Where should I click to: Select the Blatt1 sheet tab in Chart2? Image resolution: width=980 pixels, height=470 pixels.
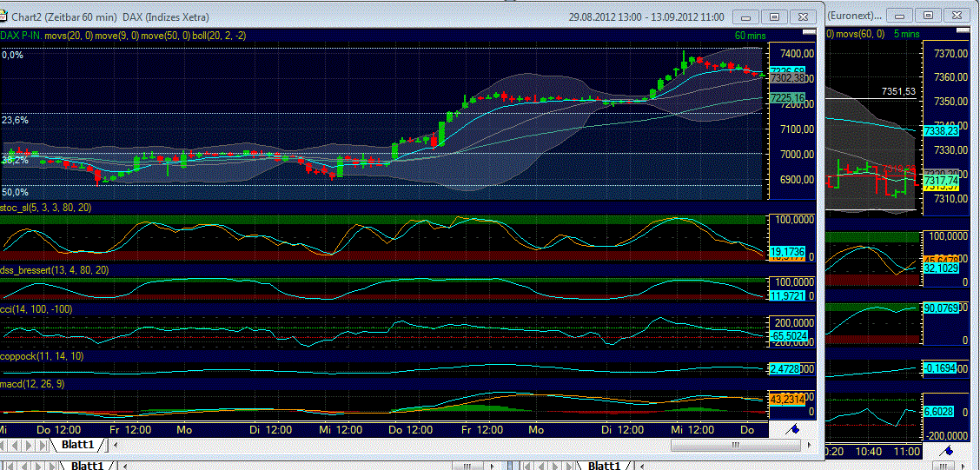click(78, 445)
